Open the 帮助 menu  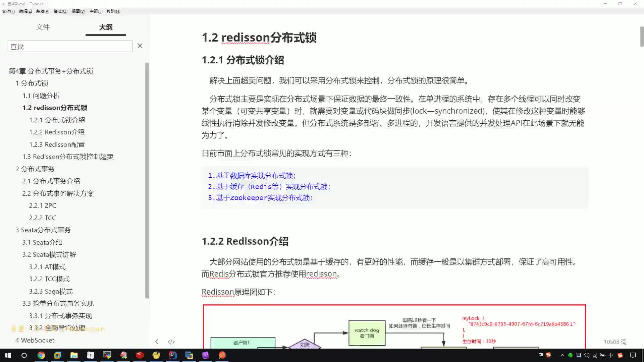(113, 11)
